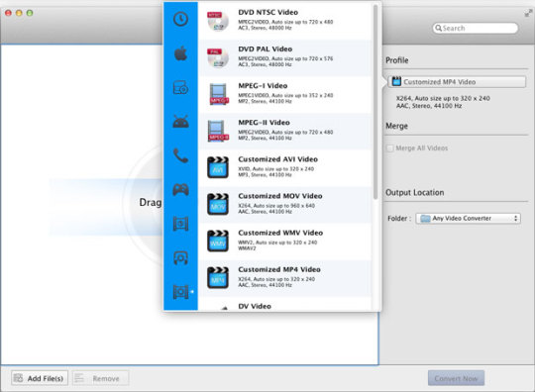Viewport: 535px width, 392px height.
Task: Select the Apple devices category icon
Action: (180, 53)
